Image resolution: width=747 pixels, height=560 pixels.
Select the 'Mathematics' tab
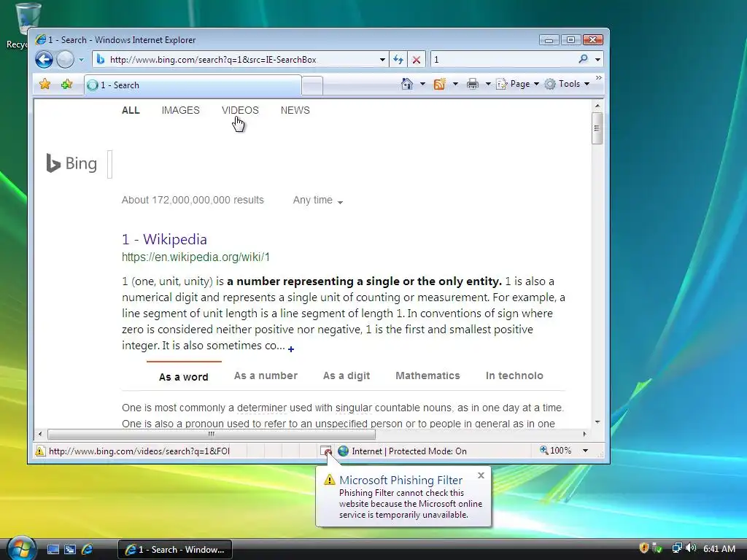[x=427, y=376]
